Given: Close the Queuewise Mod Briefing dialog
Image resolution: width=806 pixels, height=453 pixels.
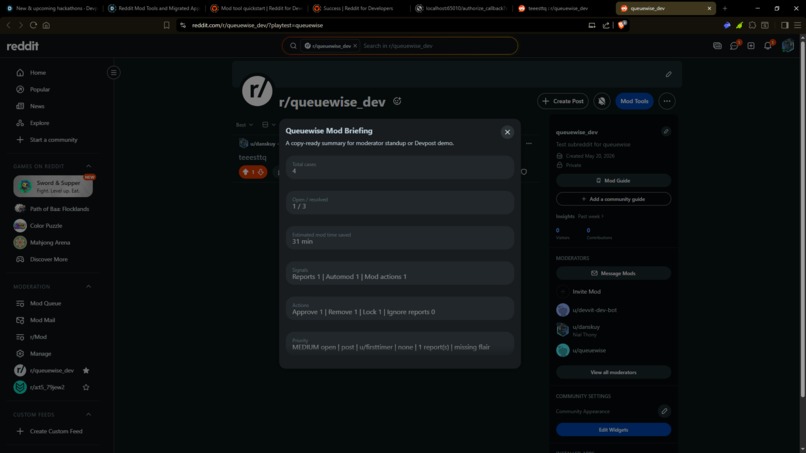Looking at the screenshot, I should (507, 132).
